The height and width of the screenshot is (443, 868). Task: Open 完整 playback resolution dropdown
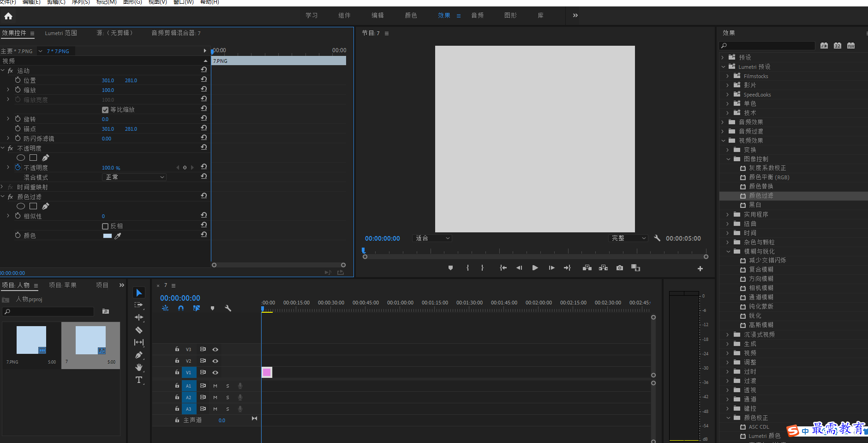click(x=629, y=238)
